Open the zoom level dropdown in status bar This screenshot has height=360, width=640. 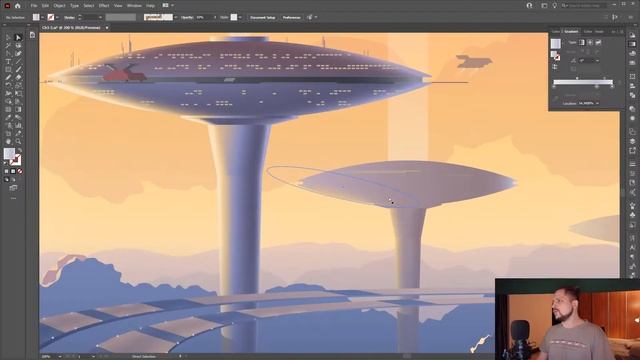point(60,357)
